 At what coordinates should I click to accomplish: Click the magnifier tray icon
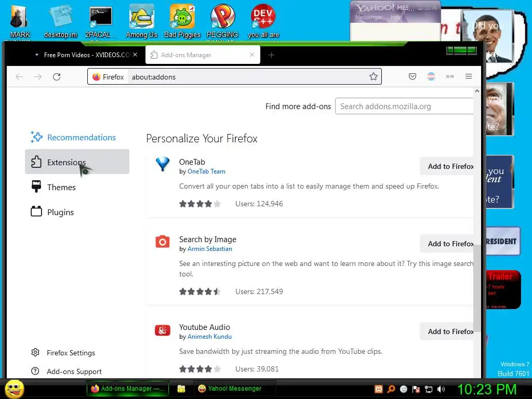pyautogui.click(x=391, y=389)
